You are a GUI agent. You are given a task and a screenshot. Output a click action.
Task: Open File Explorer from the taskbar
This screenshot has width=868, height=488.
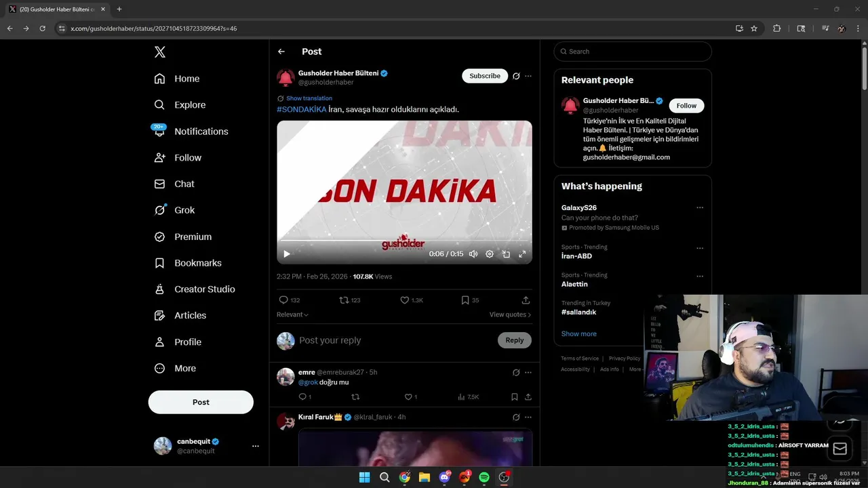point(425,477)
